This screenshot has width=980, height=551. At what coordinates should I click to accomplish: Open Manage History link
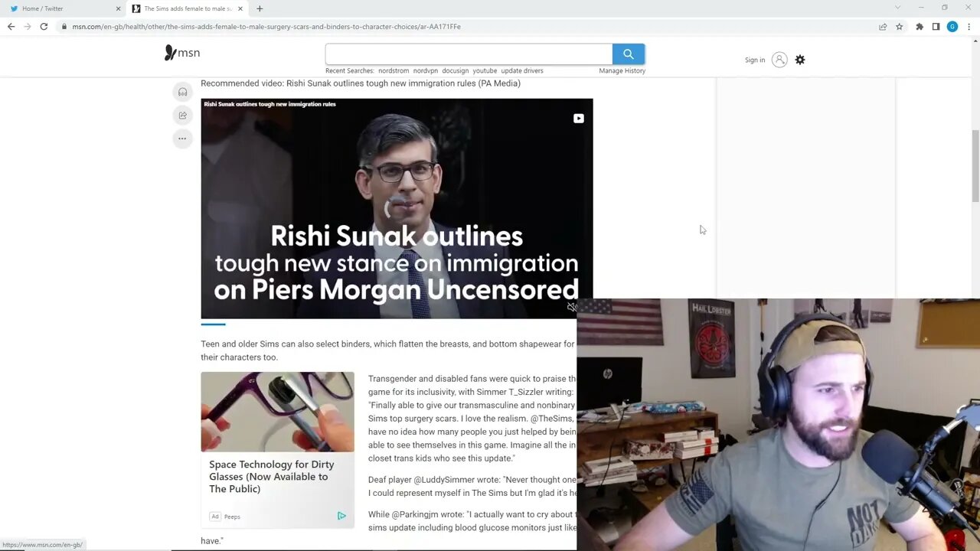coord(622,70)
